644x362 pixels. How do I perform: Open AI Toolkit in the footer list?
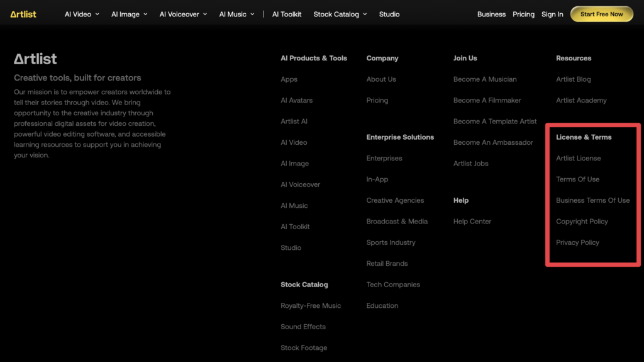[x=295, y=226]
